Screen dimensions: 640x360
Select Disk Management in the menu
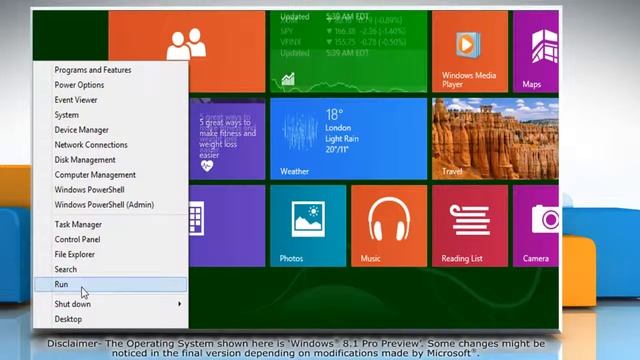coord(111,160)
